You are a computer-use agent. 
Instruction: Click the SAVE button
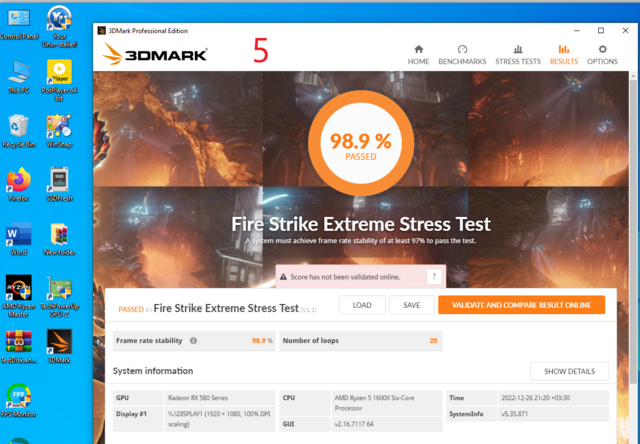click(411, 305)
